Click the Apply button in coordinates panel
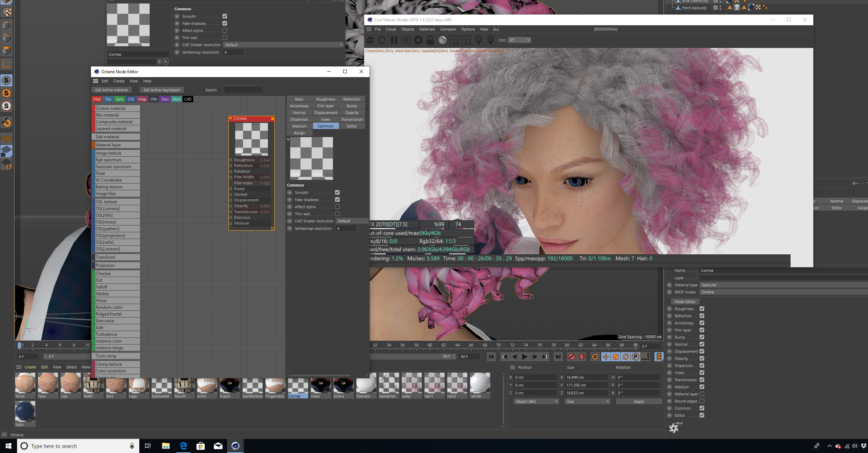 [638, 401]
